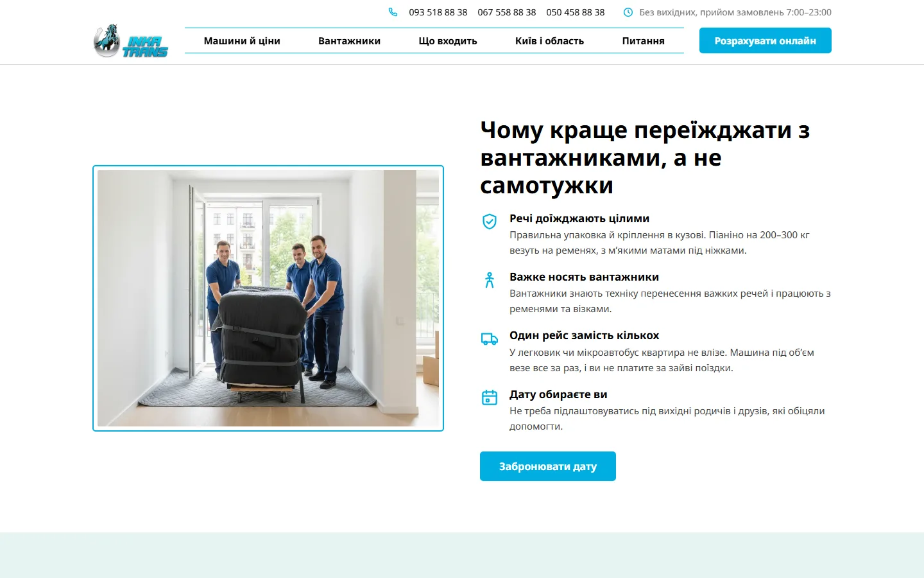The width and height of the screenshot is (924, 578).
Task: Click the paragraph starting Не треба підлаштовуватись
Action: (667, 419)
